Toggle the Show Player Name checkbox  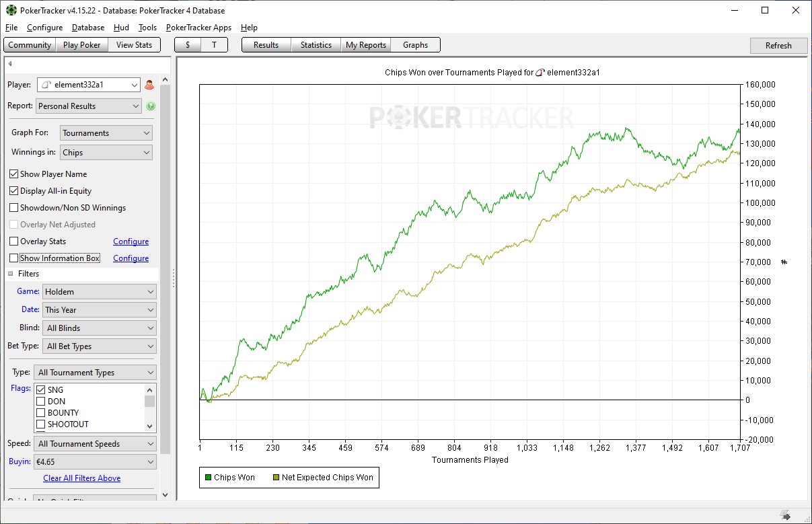15,174
